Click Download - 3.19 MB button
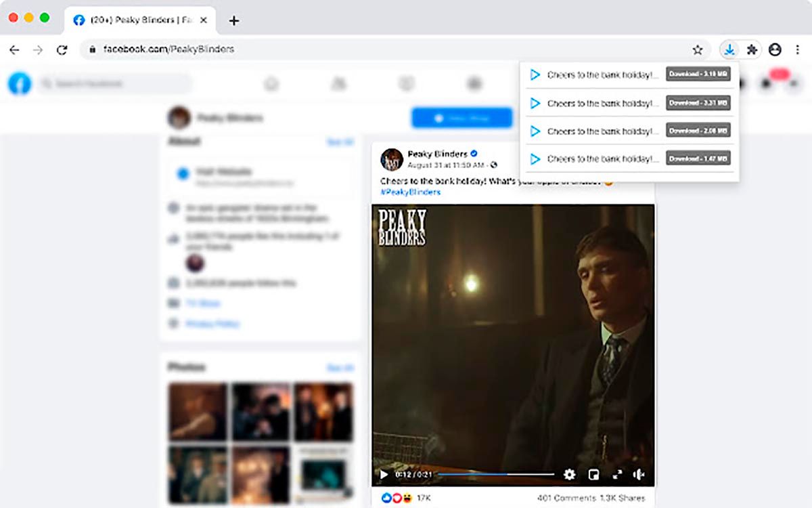 coord(698,74)
